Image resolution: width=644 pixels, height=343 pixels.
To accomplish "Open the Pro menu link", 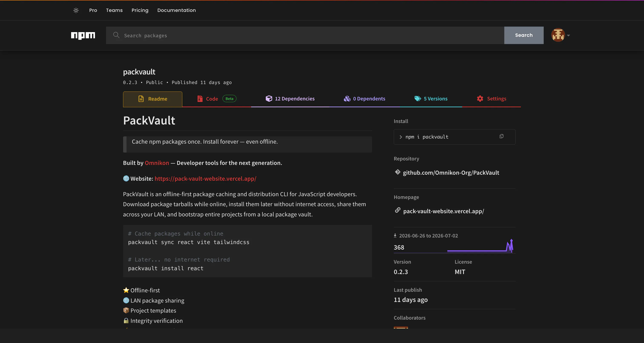I will pyautogui.click(x=93, y=10).
